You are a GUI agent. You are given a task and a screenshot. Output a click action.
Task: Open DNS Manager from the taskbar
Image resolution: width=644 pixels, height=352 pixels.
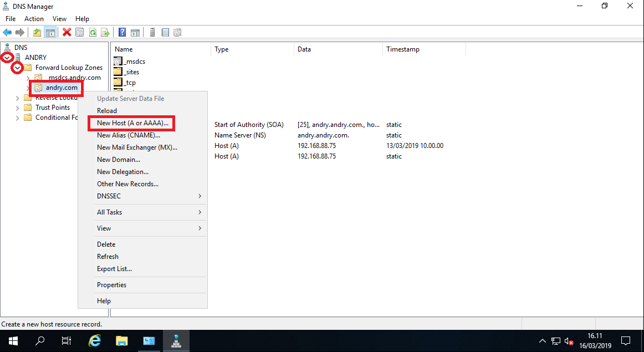[x=176, y=340]
